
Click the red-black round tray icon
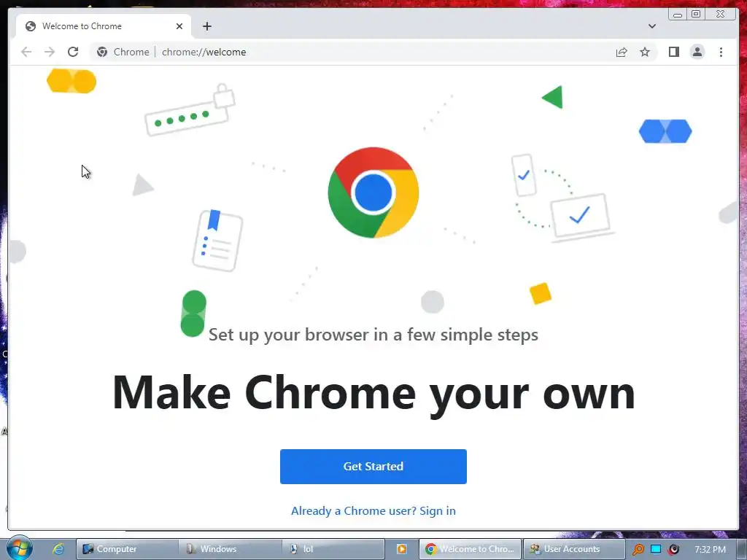click(x=673, y=550)
